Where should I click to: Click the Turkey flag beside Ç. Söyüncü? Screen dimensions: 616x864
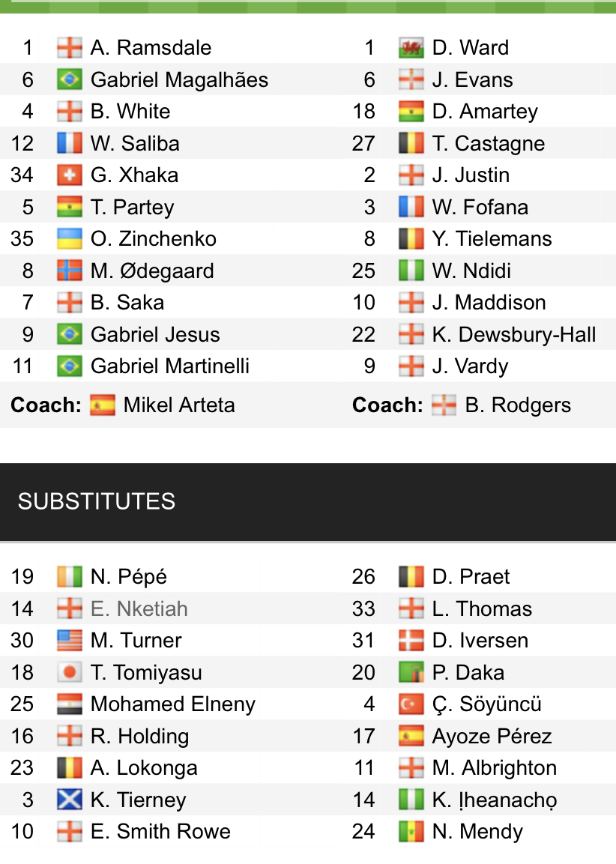tap(411, 704)
